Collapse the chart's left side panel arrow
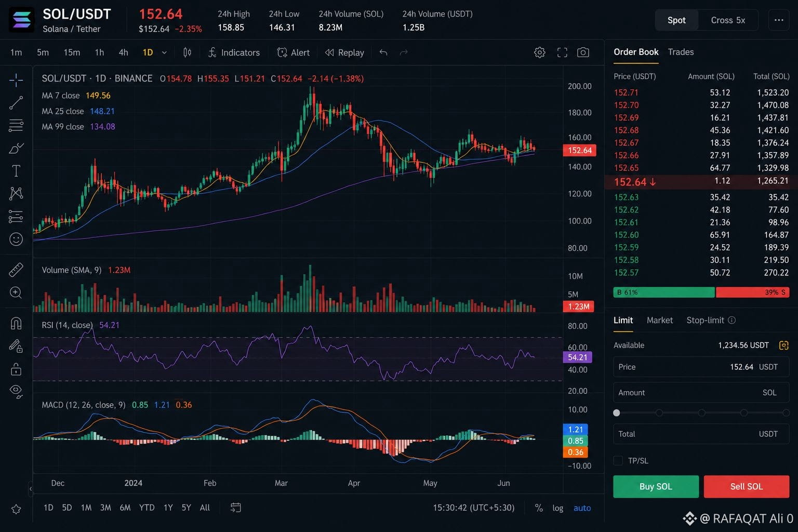Screen dimensions: 798x532 (x=31, y=488)
